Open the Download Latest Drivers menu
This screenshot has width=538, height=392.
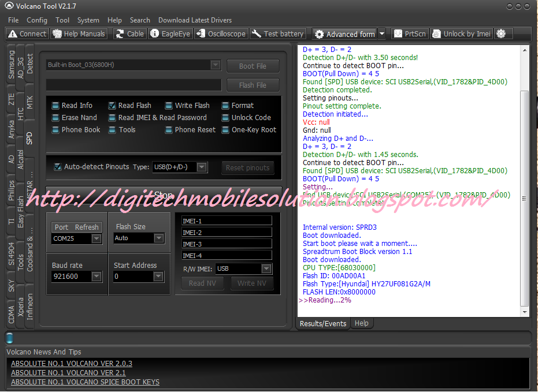click(195, 20)
